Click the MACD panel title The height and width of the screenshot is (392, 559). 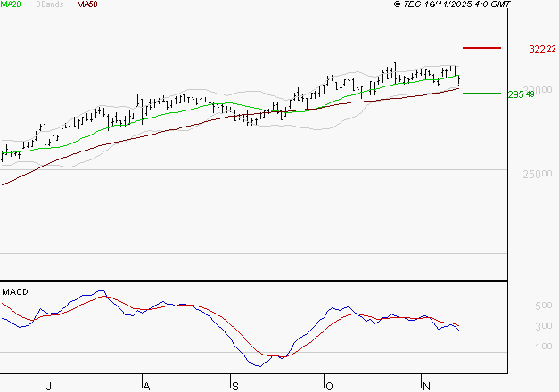pos(14,291)
